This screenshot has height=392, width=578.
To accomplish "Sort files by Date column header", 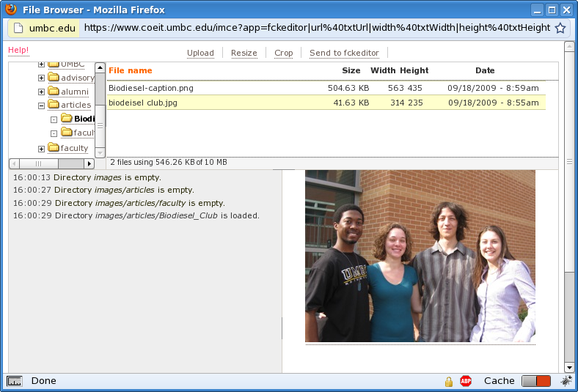I will (485, 70).
